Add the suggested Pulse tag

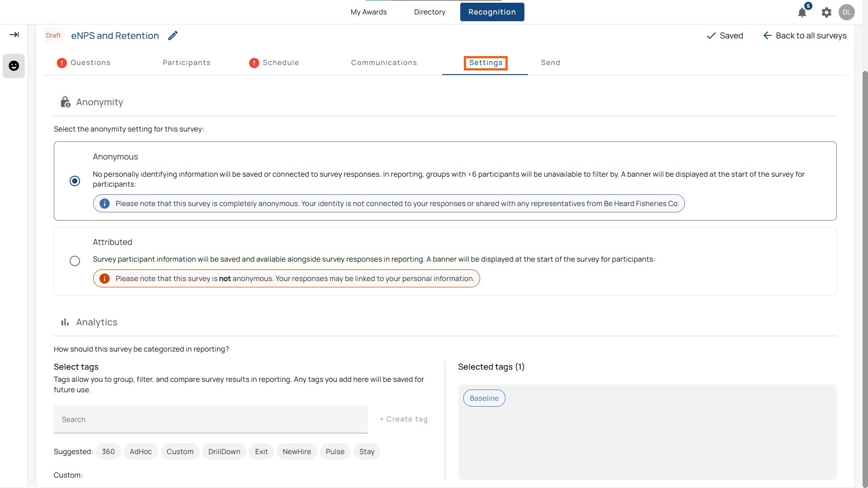point(335,451)
